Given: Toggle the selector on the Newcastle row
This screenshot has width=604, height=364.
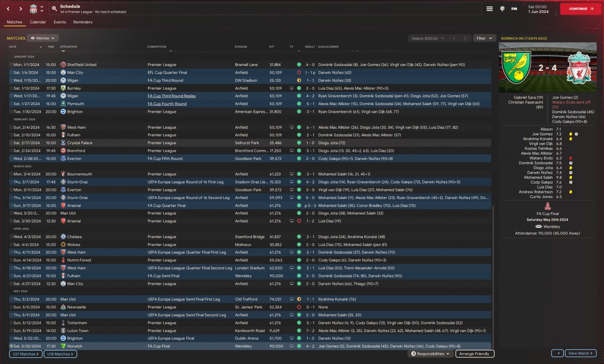Looking at the screenshot, I should click(x=11, y=307).
